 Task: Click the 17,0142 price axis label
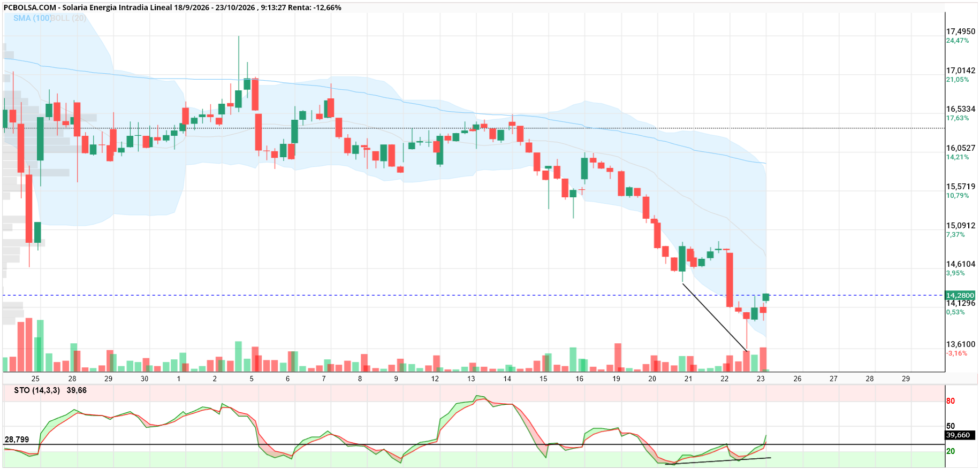point(961,71)
